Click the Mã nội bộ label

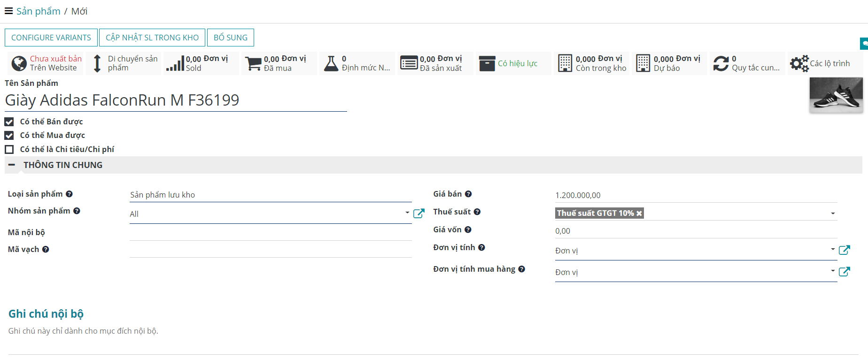click(x=26, y=232)
